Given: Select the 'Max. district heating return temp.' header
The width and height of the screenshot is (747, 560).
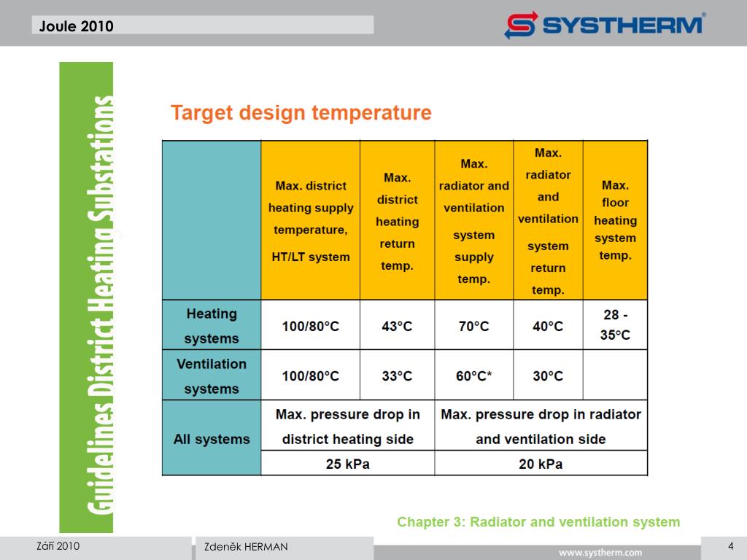Looking at the screenshot, I should (398, 220).
